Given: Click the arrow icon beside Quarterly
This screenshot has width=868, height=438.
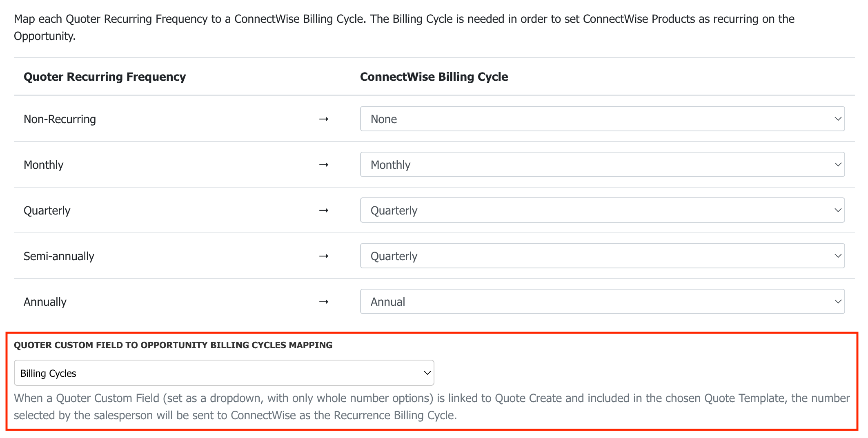Looking at the screenshot, I should [324, 210].
